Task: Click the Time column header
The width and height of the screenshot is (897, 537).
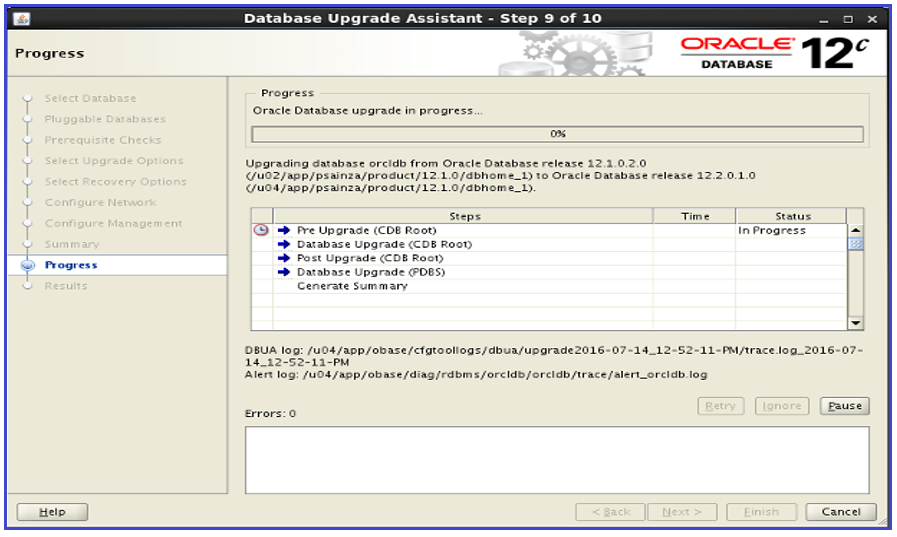Action: tap(694, 216)
